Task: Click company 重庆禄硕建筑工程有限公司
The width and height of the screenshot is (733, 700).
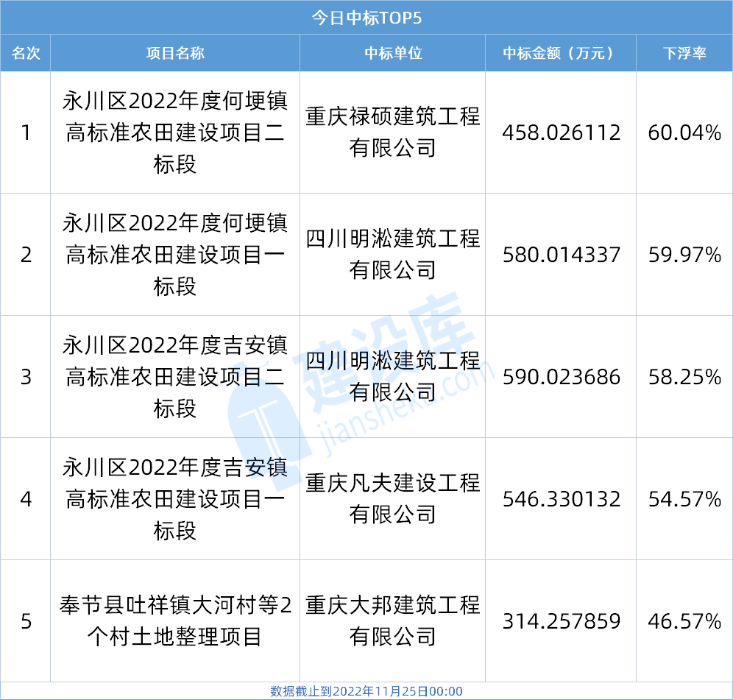Action: click(393, 132)
